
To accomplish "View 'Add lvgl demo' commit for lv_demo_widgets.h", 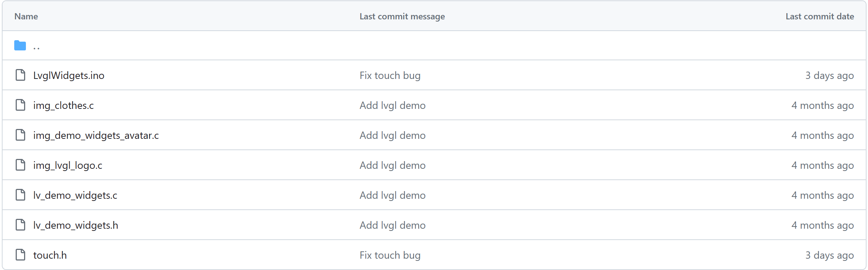I will pos(393,225).
